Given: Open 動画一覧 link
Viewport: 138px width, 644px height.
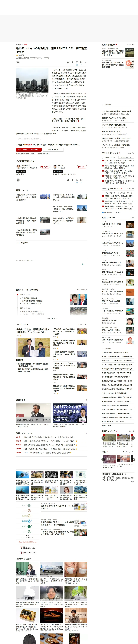Looking at the screenshot, I should pyautogui.click(x=131, y=431).
